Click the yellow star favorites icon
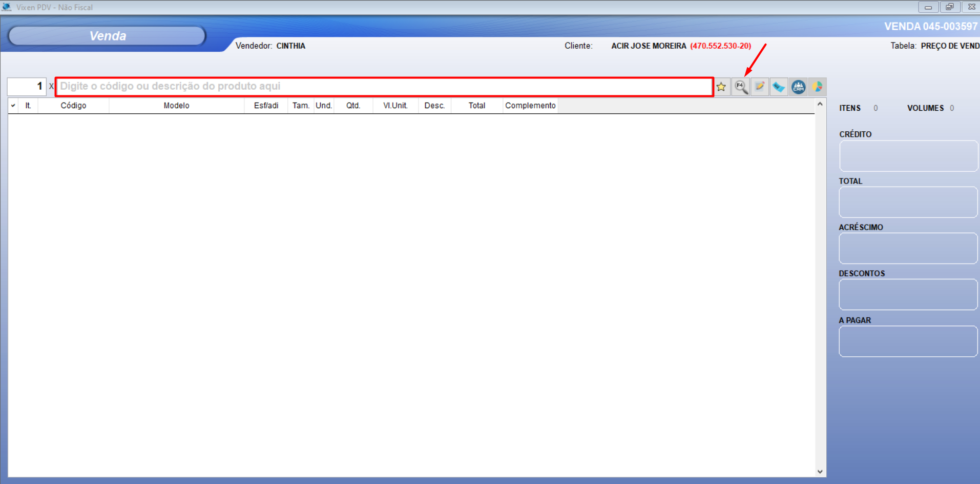This screenshot has height=484, width=980. (x=721, y=87)
